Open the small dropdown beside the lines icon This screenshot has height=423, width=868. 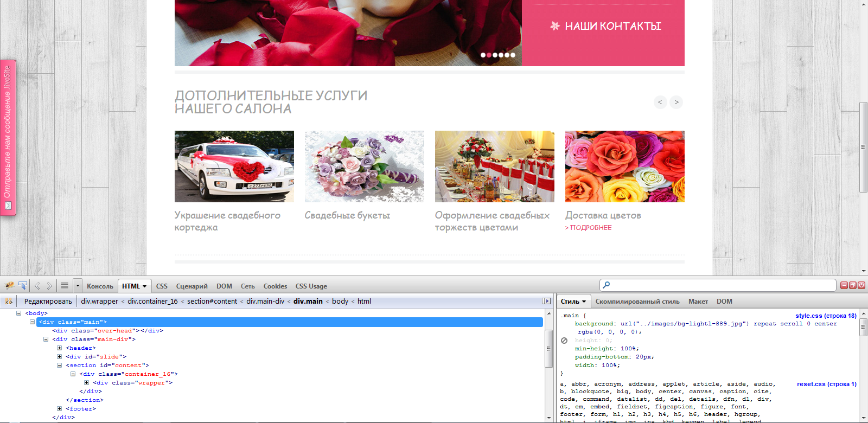[78, 286]
